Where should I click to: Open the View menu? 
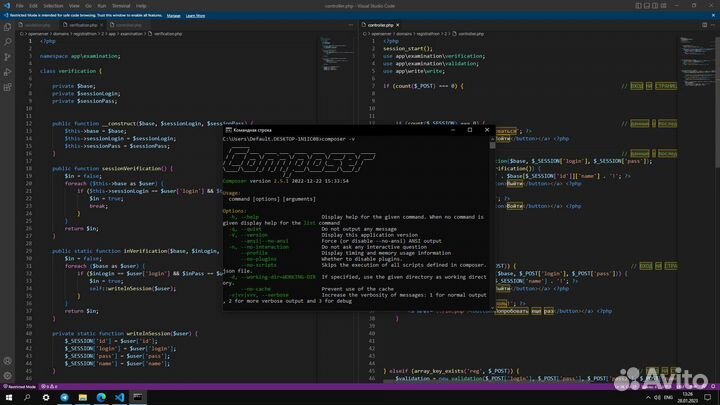(x=74, y=6)
